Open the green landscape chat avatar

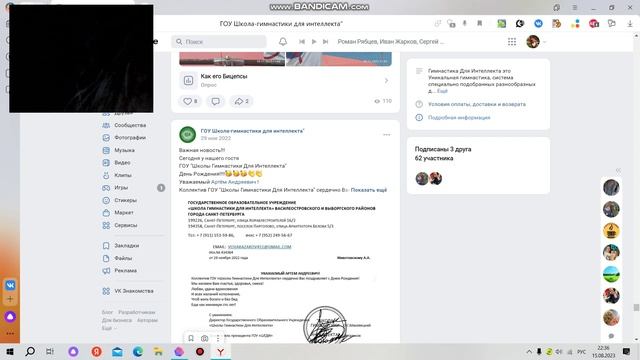coord(611,274)
